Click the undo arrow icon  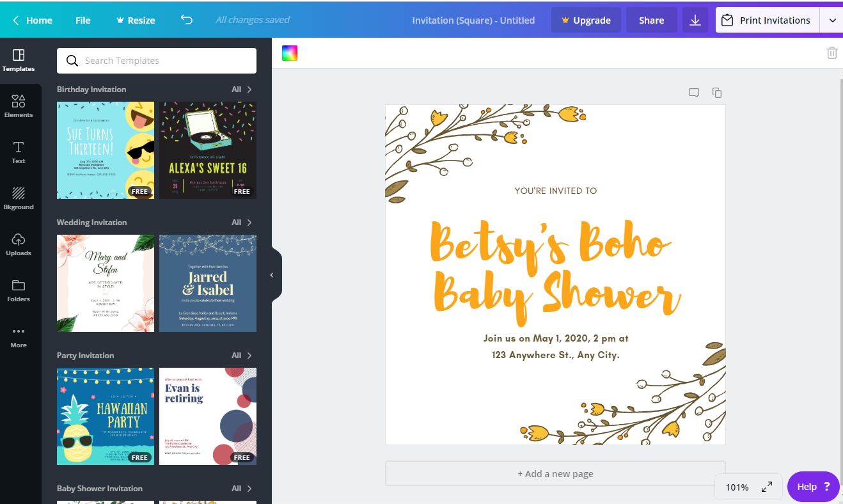(186, 20)
